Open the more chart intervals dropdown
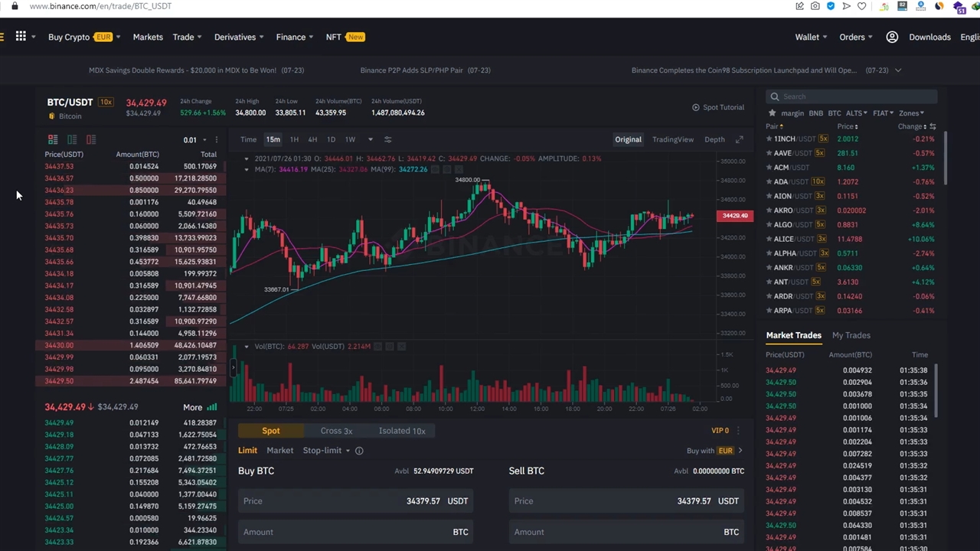 pyautogui.click(x=371, y=139)
